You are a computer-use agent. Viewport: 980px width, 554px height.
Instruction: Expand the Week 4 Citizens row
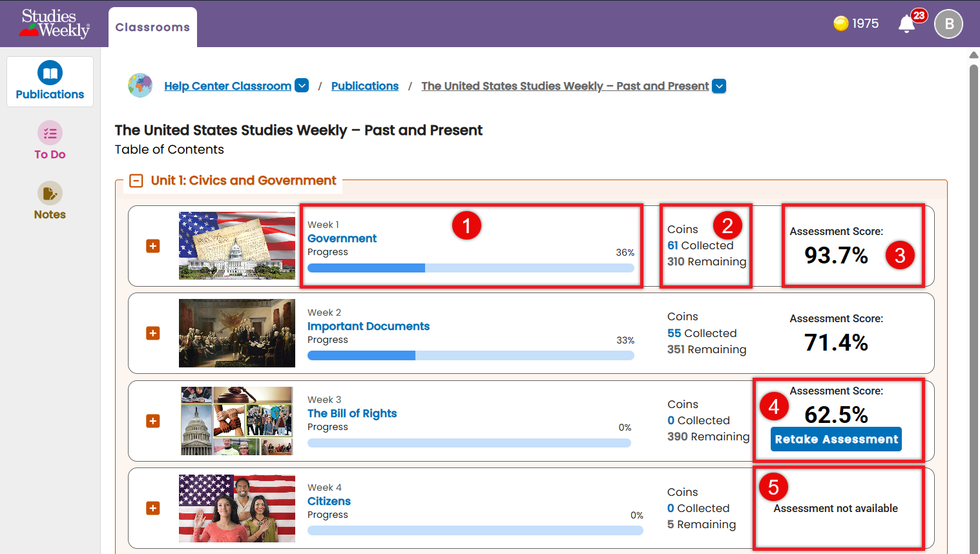pos(153,508)
